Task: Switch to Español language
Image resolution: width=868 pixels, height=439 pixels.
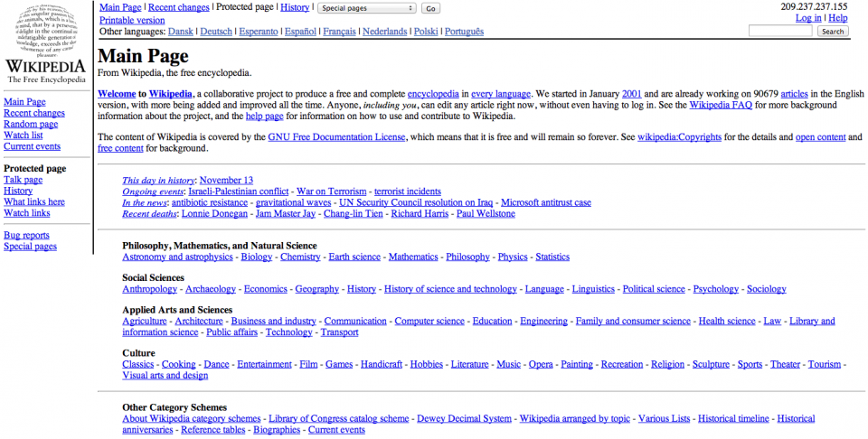Action: (300, 32)
